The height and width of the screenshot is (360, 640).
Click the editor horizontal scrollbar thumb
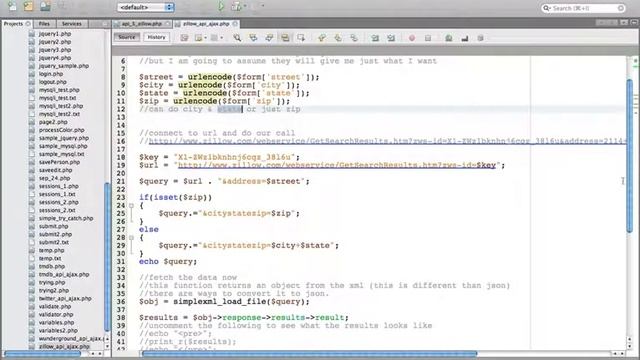(x=309, y=353)
